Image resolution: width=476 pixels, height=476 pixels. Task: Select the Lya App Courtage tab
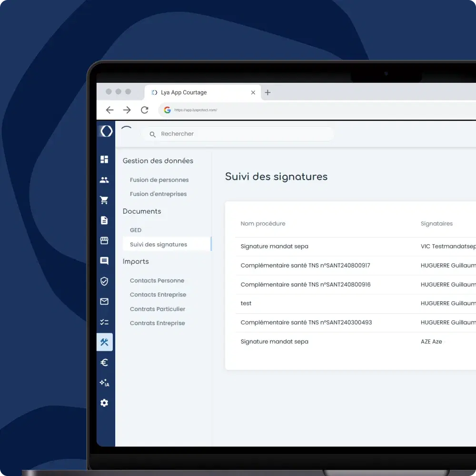tap(202, 92)
